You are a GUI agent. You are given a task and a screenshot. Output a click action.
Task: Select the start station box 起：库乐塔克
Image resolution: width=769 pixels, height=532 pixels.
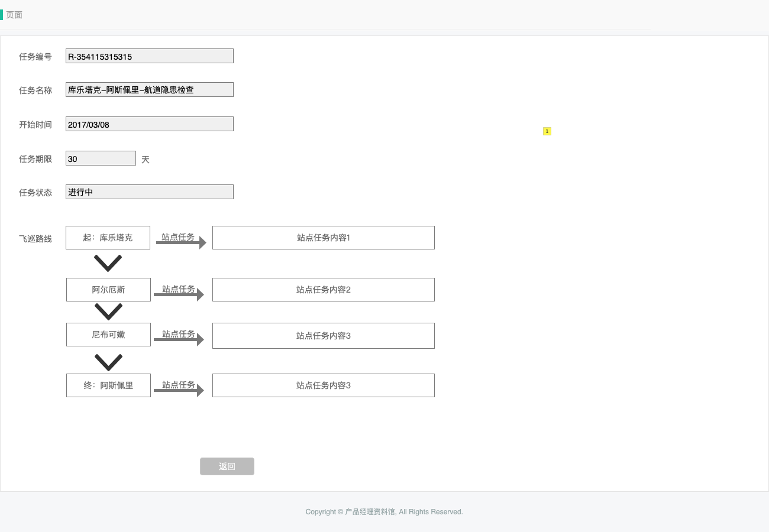pyautogui.click(x=108, y=238)
